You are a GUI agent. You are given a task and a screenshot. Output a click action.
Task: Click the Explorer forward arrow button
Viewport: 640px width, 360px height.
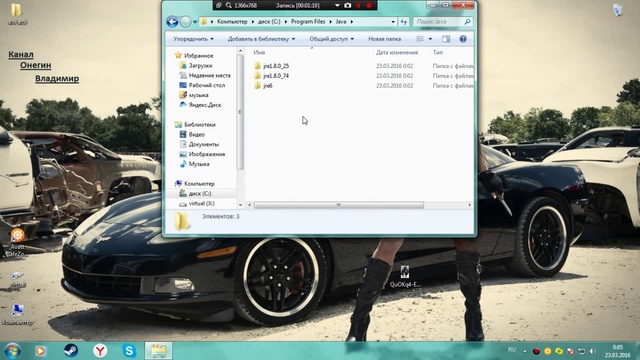[185, 22]
